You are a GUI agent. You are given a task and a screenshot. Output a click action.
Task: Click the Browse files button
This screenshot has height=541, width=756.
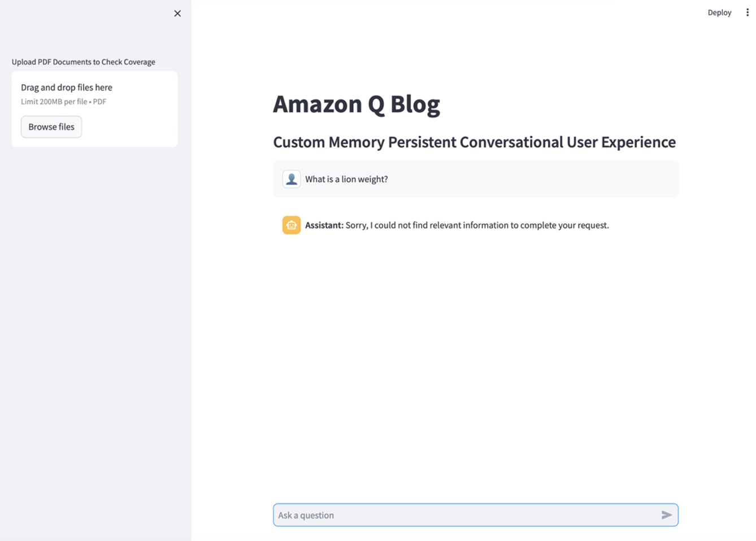tap(51, 126)
